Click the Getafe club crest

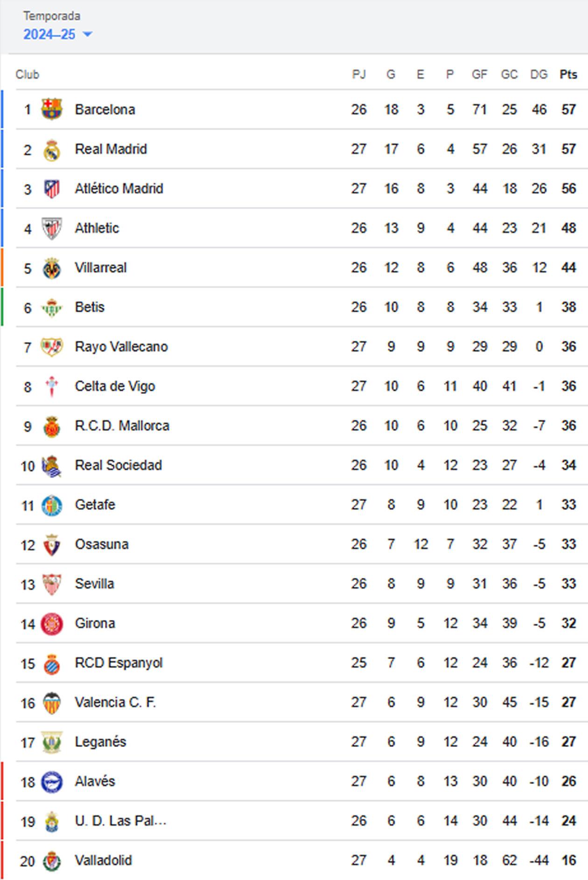point(53,504)
